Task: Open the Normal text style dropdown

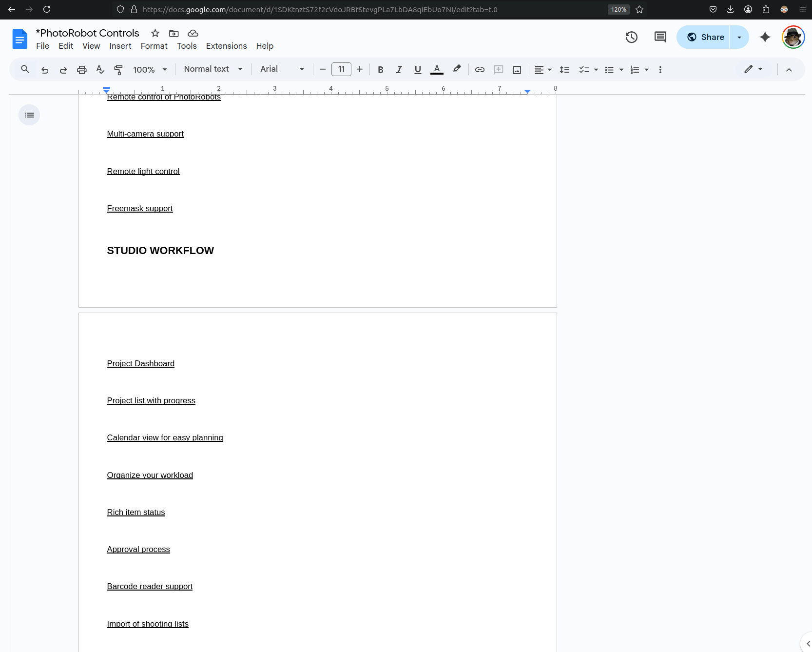Action: click(x=213, y=69)
